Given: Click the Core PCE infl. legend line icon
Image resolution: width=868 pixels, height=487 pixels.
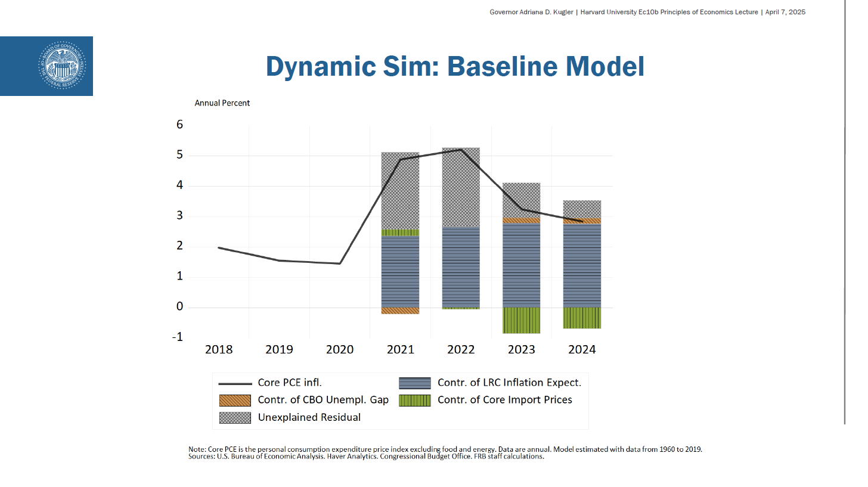Looking at the screenshot, I should [x=235, y=383].
